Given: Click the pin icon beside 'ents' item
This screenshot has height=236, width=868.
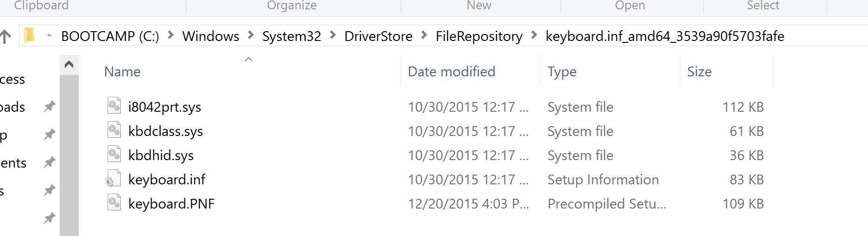Looking at the screenshot, I should tap(49, 162).
